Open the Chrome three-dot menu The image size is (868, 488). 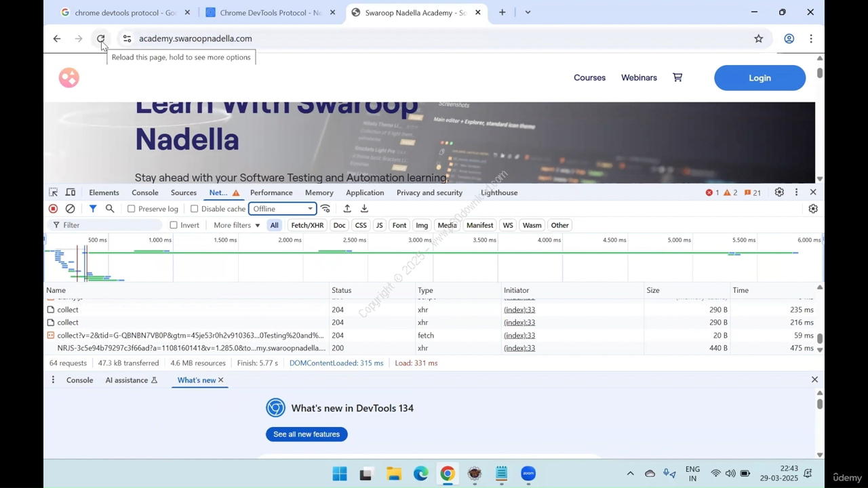tap(811, 39)
